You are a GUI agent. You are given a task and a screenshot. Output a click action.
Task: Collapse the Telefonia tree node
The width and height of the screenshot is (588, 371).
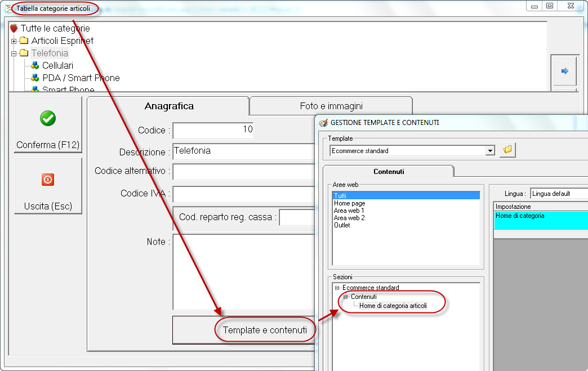click(x=14, y=53)
